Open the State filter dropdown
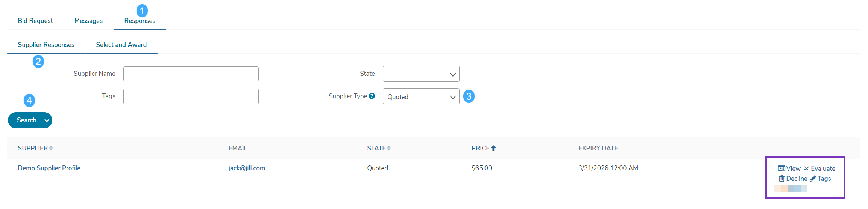The width and height of the screenshot is (868, 209). point(421,74)
